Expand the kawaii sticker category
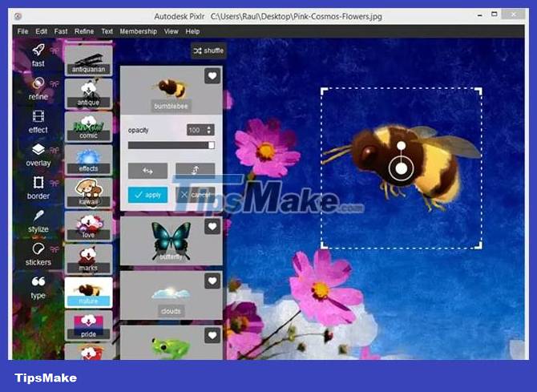537x392 pixels. tap(88, 189)
